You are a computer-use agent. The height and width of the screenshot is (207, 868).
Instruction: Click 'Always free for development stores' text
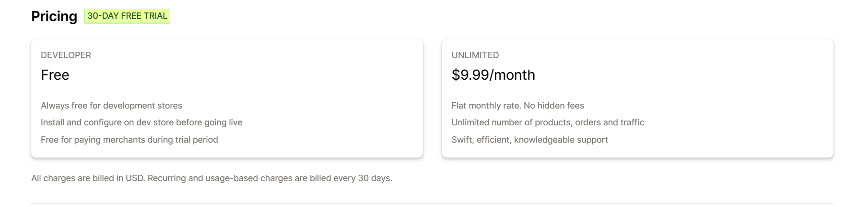pos(111,106)
